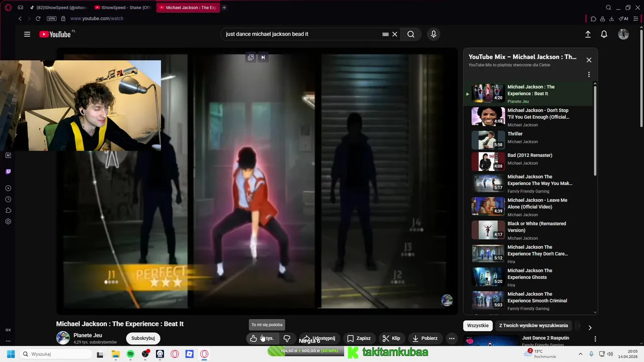Advance filter chips with right arrow
This screenshot has height=362, width=644.
pos(590,327)
